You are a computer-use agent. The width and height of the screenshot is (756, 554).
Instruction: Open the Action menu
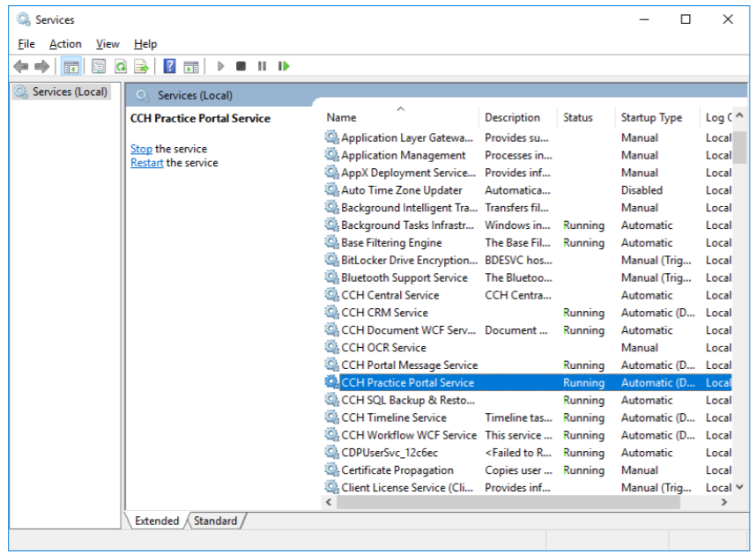click(65, 44)
